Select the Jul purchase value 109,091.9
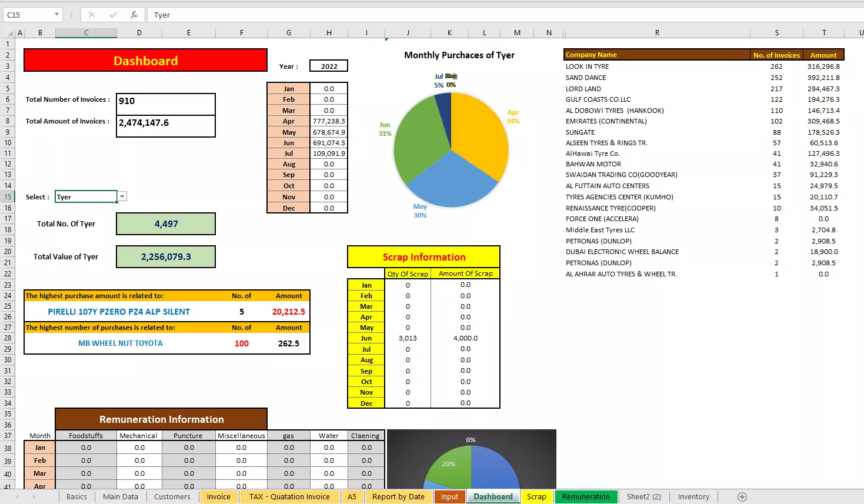The image size is (864, 504). [x=329, y=153]
